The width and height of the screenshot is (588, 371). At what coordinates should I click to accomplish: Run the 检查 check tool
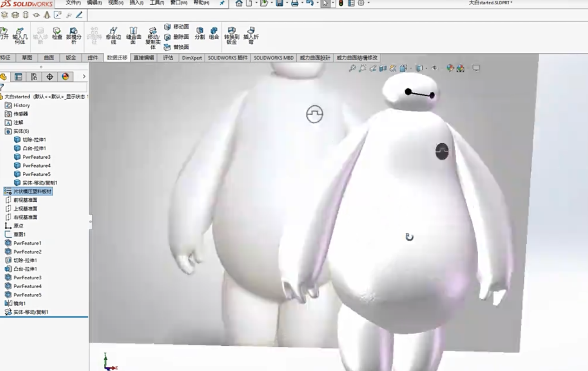click(x=57, y=33)
